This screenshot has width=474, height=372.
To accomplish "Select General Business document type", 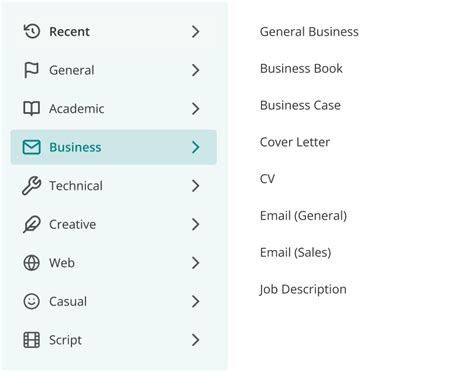I will click(x=309, y=32).
